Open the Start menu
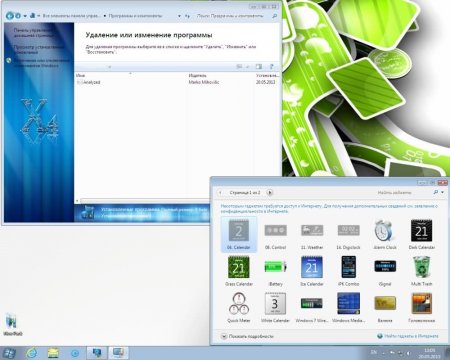 pyautogui.click(x=9, y=353)
